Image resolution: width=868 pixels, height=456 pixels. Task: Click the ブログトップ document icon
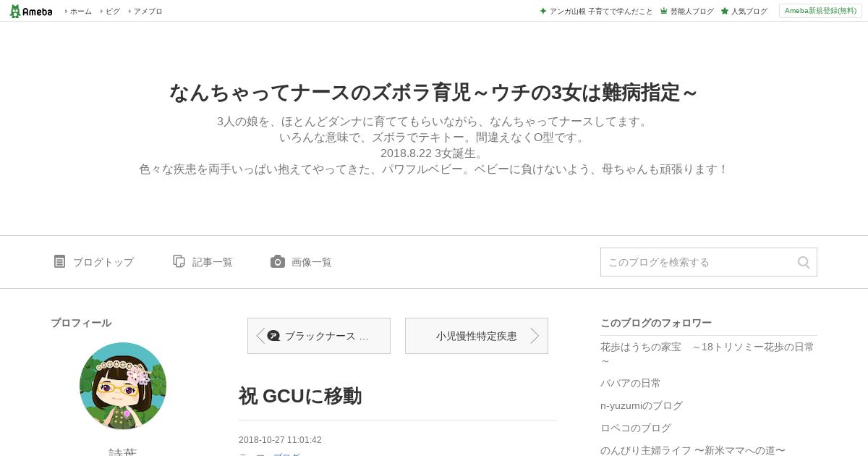[59, 261]
